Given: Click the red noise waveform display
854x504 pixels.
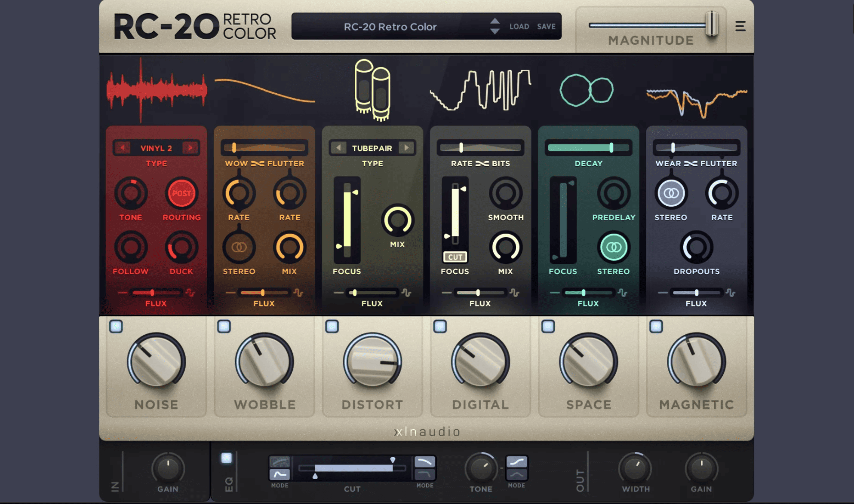Looking at the screenshot, I should (157, 90).
